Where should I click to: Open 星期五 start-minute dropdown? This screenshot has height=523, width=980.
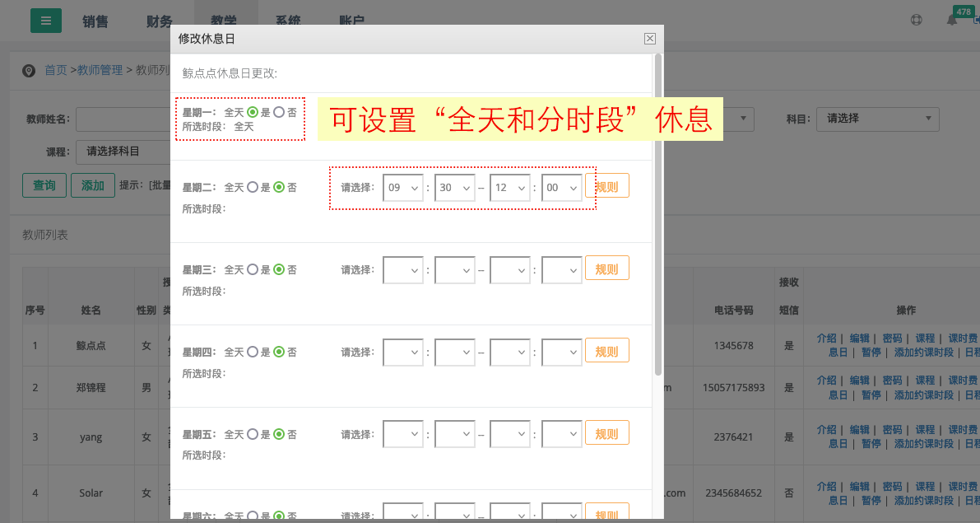[454, 435]
